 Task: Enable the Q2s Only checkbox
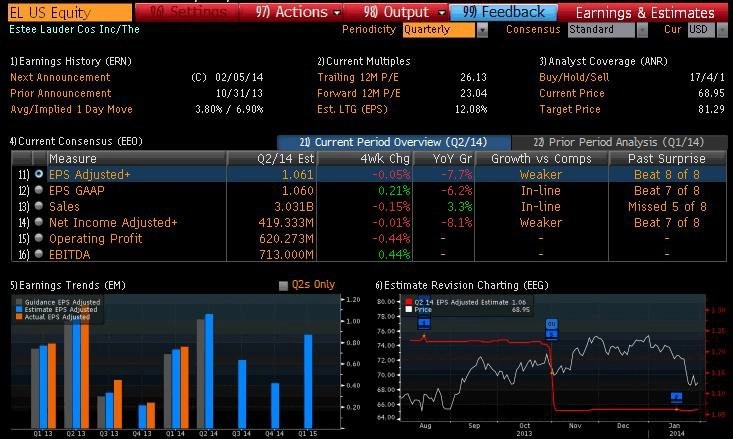[283, 286]
